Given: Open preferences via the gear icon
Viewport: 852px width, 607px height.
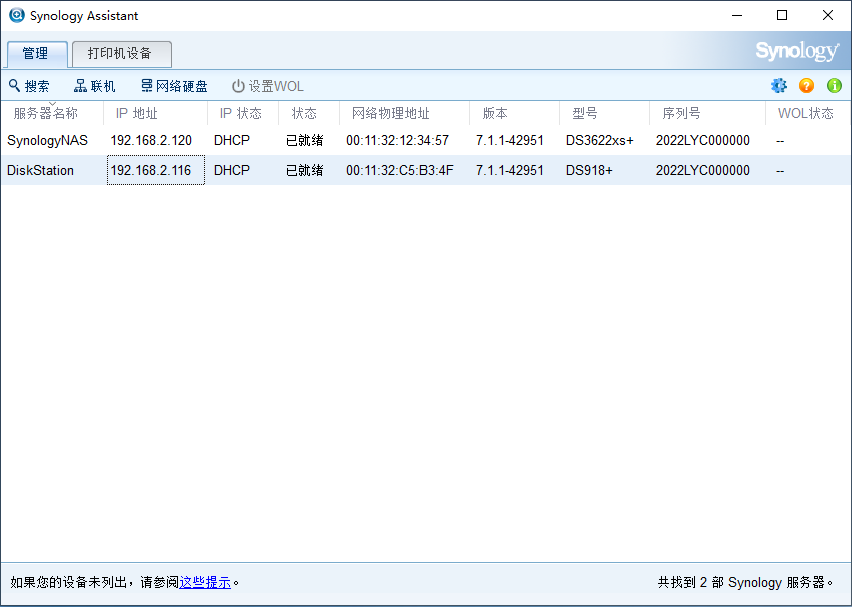Looking at the screenshot, I should [x=779, y=86].
